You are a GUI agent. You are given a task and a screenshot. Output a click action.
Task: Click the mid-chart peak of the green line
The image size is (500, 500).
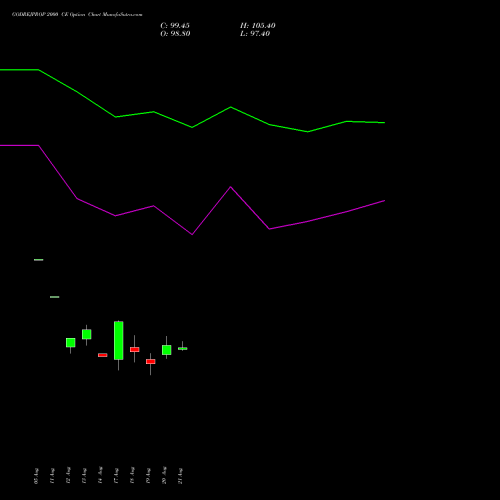(231, 107)
